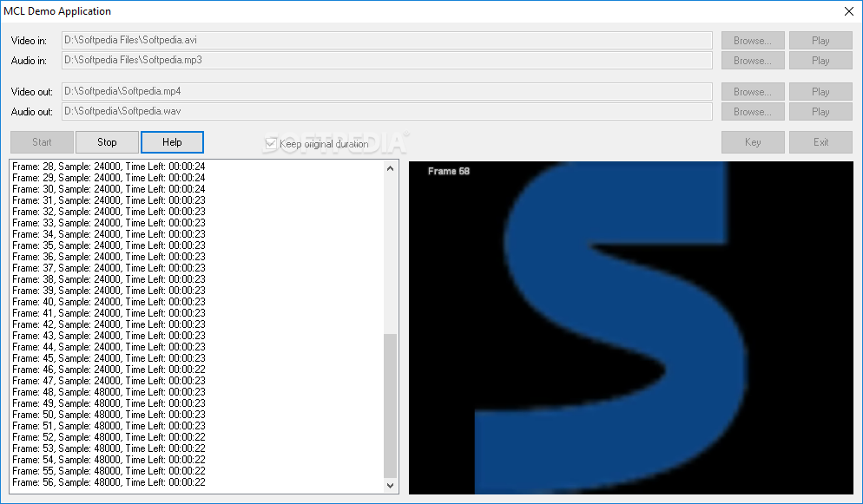Select the log line for Frame: 40
This screenshot has width=863, height=504.
109,302
